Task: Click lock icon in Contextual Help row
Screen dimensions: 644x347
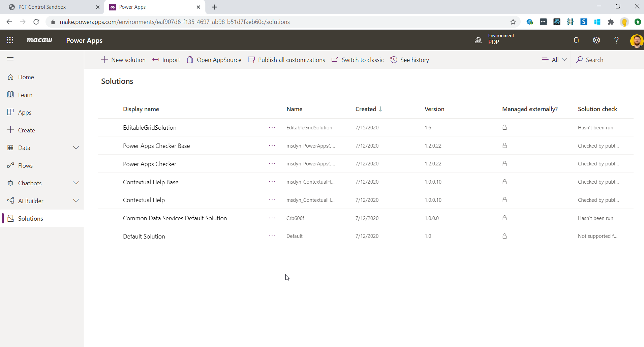Action: [504, 200]
